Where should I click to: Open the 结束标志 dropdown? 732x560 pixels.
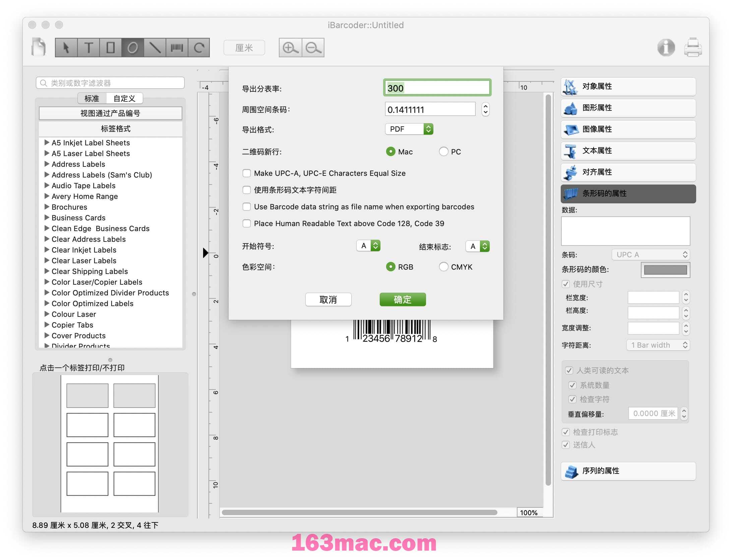[x=478, y=247]
